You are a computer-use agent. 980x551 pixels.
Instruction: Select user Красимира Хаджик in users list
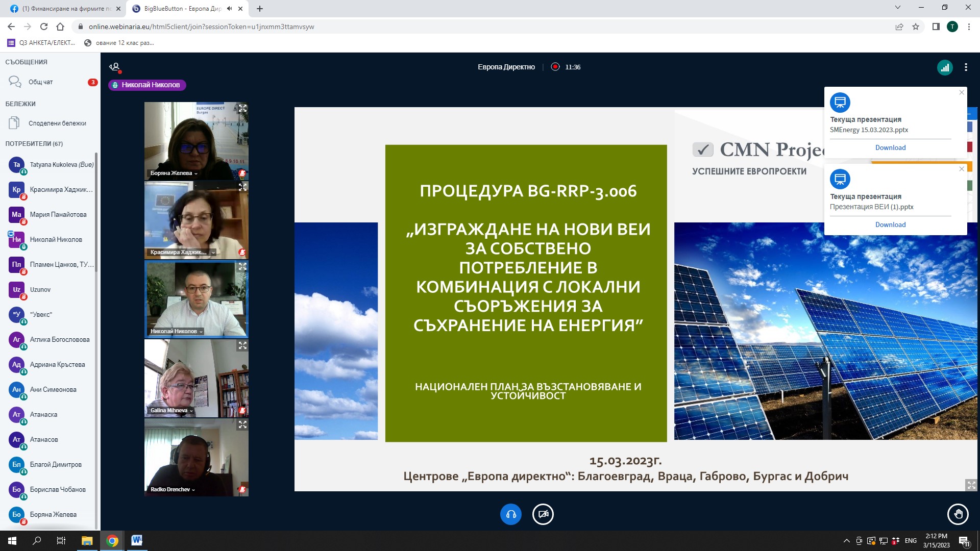[50, 190]
